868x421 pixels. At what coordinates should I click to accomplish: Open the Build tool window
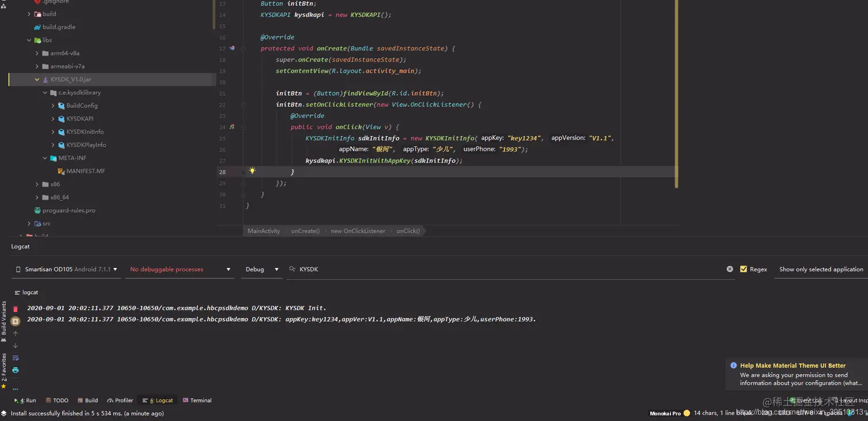88,400
